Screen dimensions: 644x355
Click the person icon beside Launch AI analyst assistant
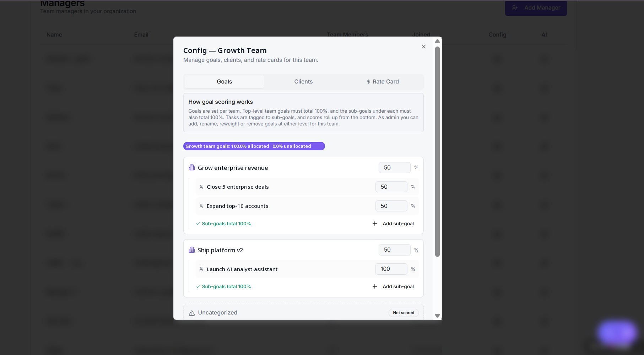pyautogui.click(x=201, y=269)
